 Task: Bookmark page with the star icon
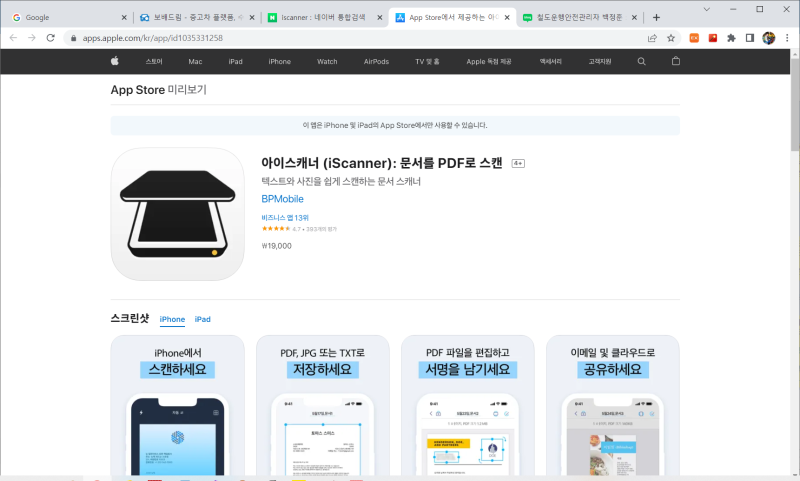pyautogui.click(x=671, y=38)
